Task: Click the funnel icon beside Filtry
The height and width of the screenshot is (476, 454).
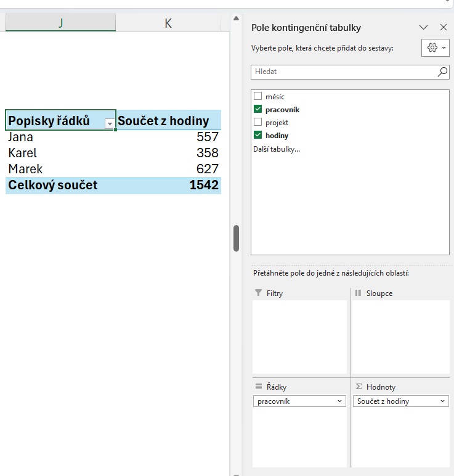Action: (x=258, y=293)
